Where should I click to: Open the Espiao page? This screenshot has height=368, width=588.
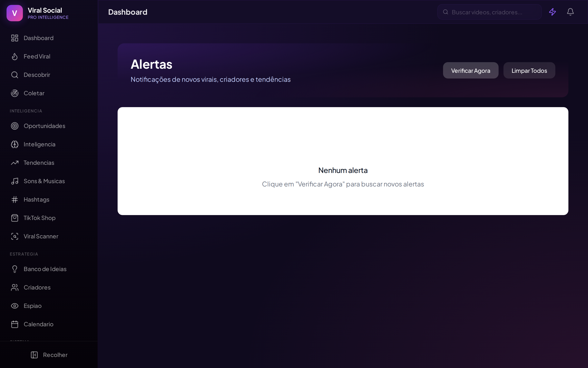(x=49, y=306)
